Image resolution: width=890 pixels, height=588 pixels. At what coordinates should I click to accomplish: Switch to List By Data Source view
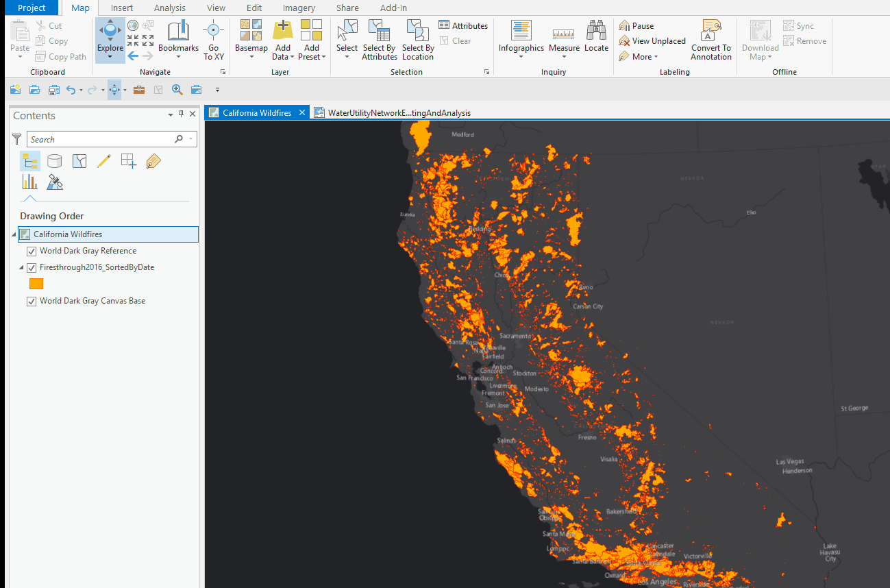coord(54,161)
